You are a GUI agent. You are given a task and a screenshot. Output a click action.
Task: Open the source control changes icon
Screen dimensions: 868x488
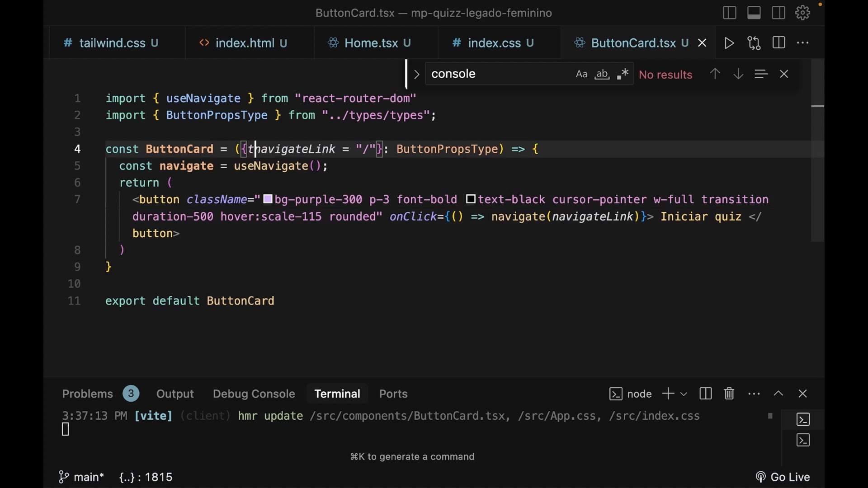(x=754, y=43)
